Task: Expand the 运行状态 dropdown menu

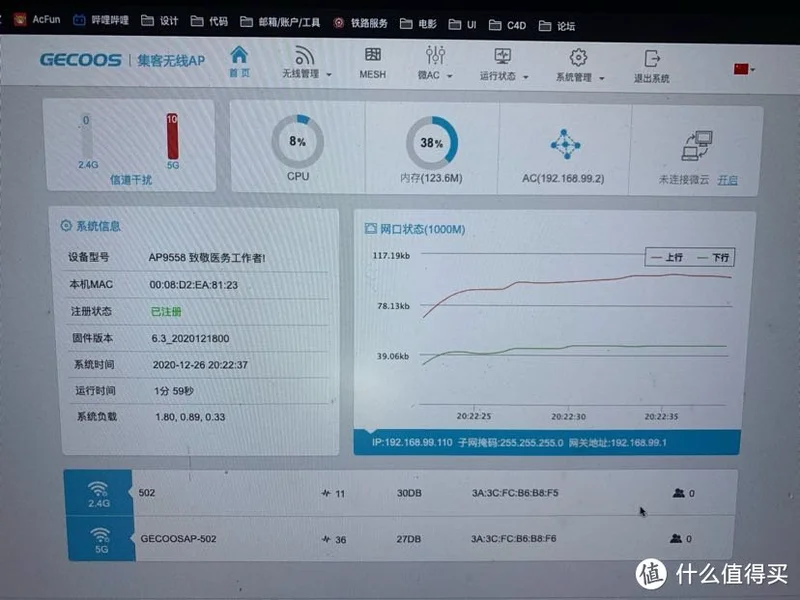Action: tap(504, 65)
